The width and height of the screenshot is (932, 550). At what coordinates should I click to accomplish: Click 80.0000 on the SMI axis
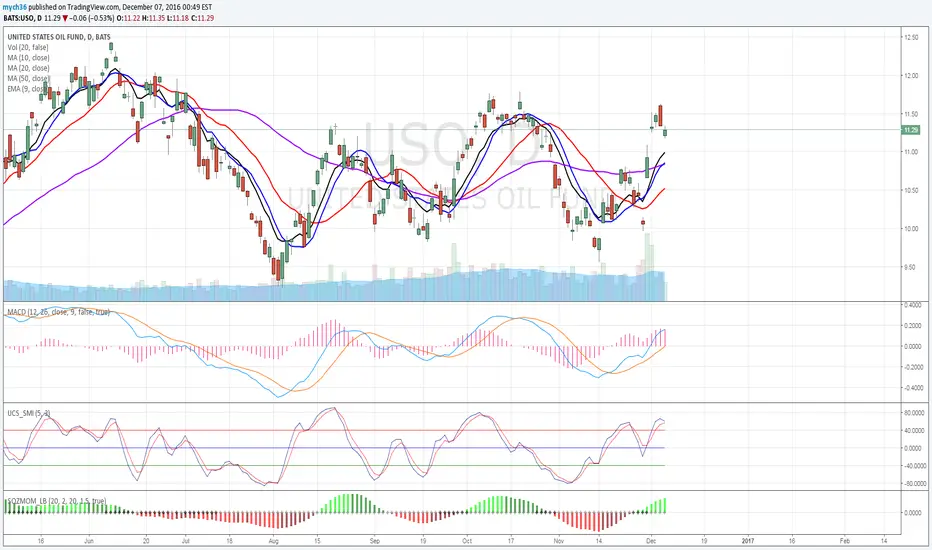point(914,413)
